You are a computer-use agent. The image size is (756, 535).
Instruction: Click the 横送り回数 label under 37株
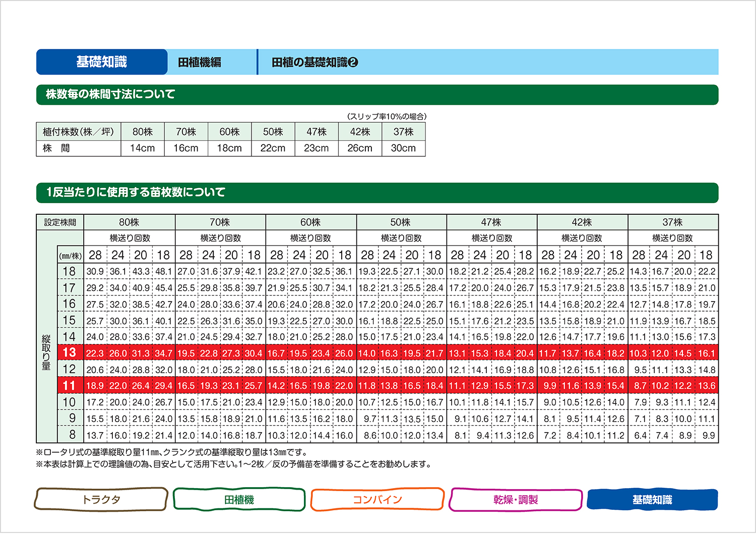(x=673, y=238)
